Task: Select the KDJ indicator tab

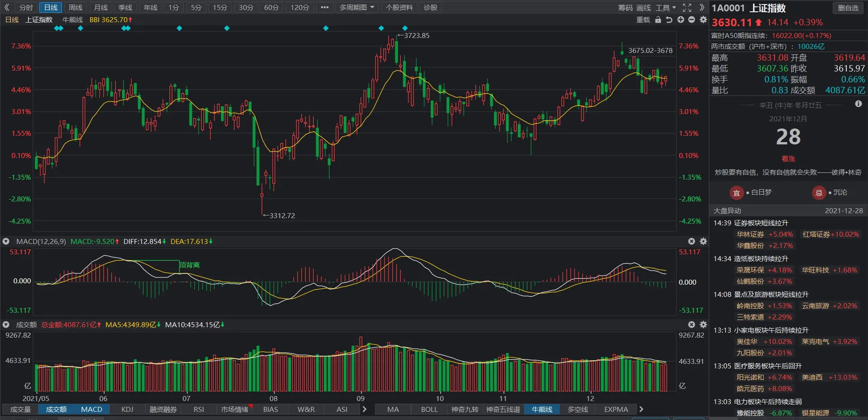Action: coord(127,410)
